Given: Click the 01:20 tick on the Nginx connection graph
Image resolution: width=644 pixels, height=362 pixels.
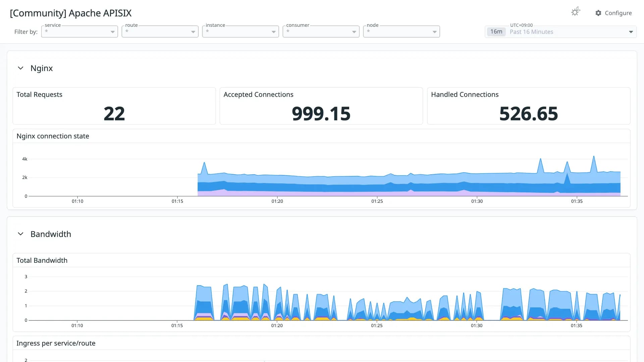Looking at the screenshot, I should (277, 201).
